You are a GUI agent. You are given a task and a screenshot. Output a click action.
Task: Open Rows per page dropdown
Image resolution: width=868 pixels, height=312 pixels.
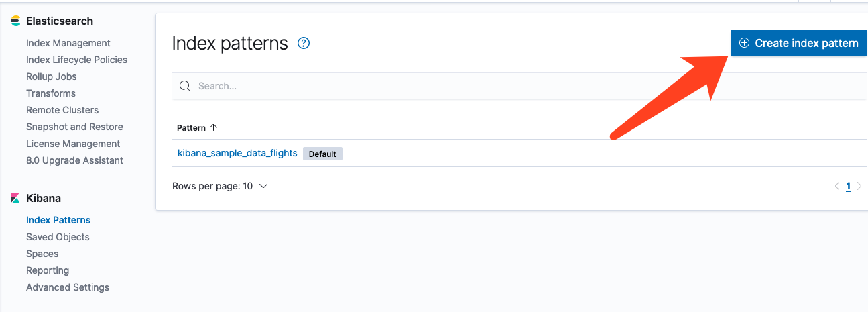pyautogui.click(x=220, y=186)
